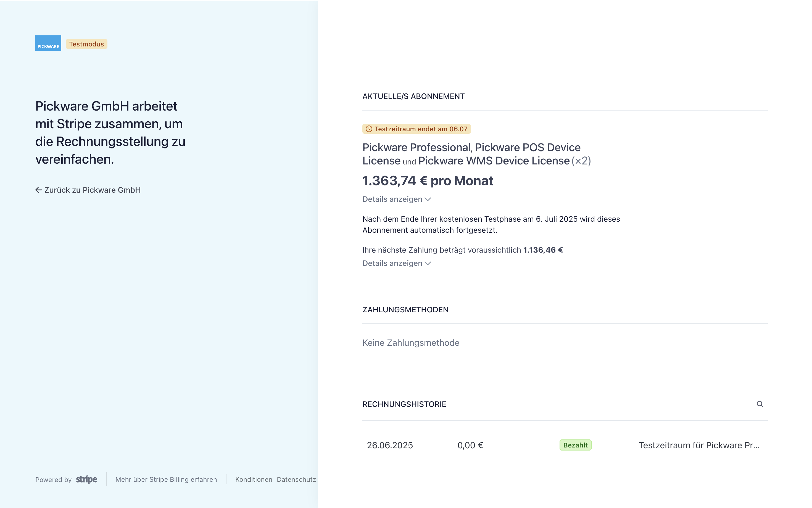This screenshot has height=508, width=812.
Task: Open invoice dated 26.06.2025
Action: click(x=389, y=445)
